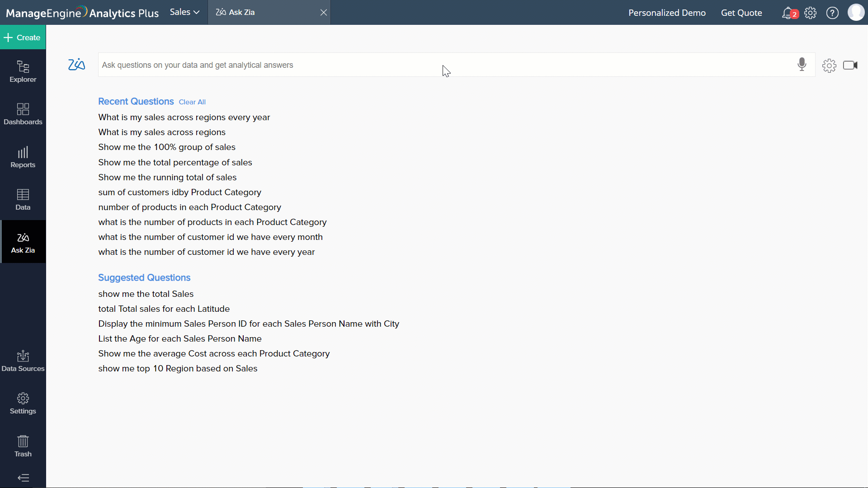
Task: Click the Create button
Action: (x=23, y=38)
